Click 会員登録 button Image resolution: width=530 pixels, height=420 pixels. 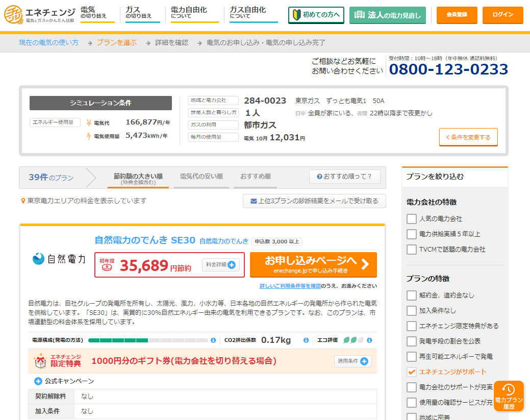[457, 15]
